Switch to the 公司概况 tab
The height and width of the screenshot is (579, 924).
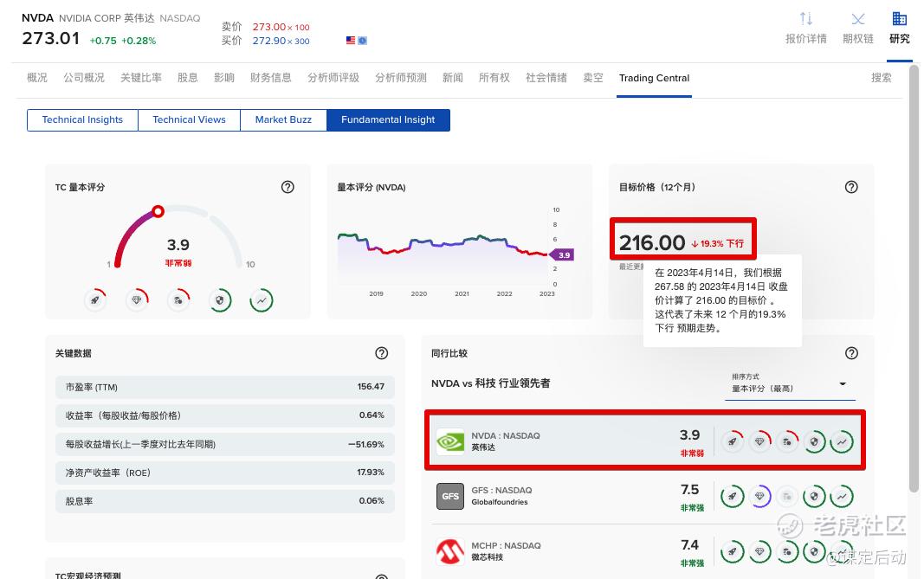(84, 78)
